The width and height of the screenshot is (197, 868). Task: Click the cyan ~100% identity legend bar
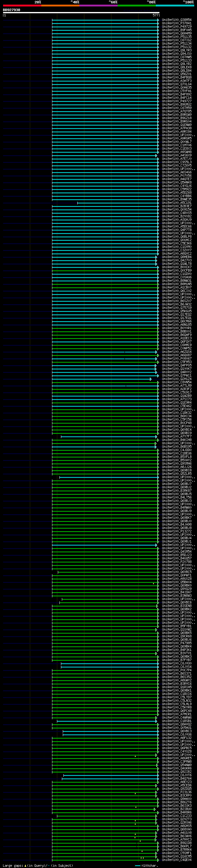pos(175,6)
